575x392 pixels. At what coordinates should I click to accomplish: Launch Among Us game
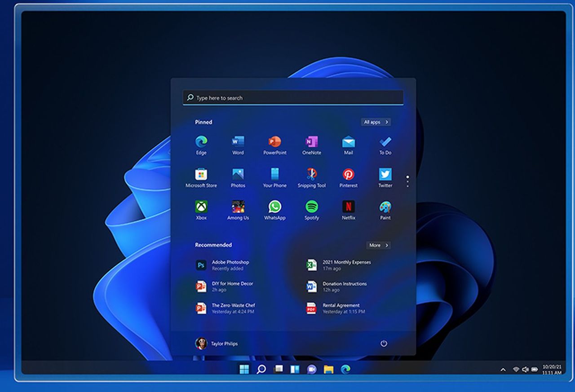tap(238, 211)
